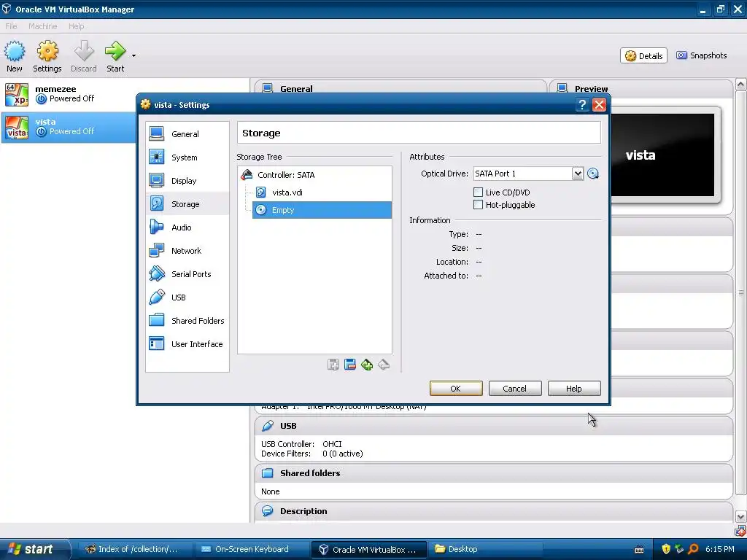Click the Description section header
Image resolution: width=747 pixels, height=560 pixels.
coord(494,511)
